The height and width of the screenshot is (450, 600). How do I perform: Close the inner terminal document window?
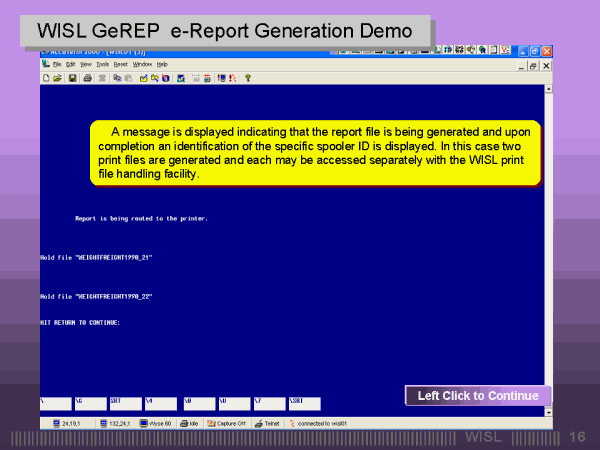pyautogui.click(x=546, y=65)
